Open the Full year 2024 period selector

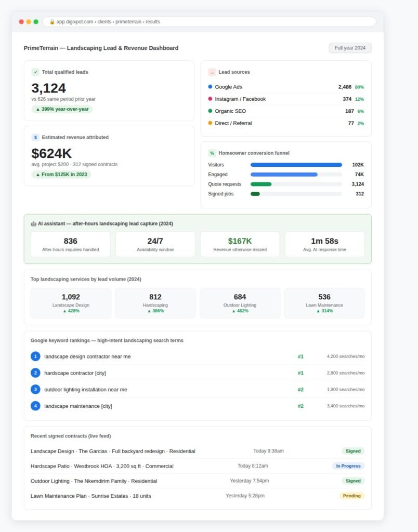click(x=350, y=48)
